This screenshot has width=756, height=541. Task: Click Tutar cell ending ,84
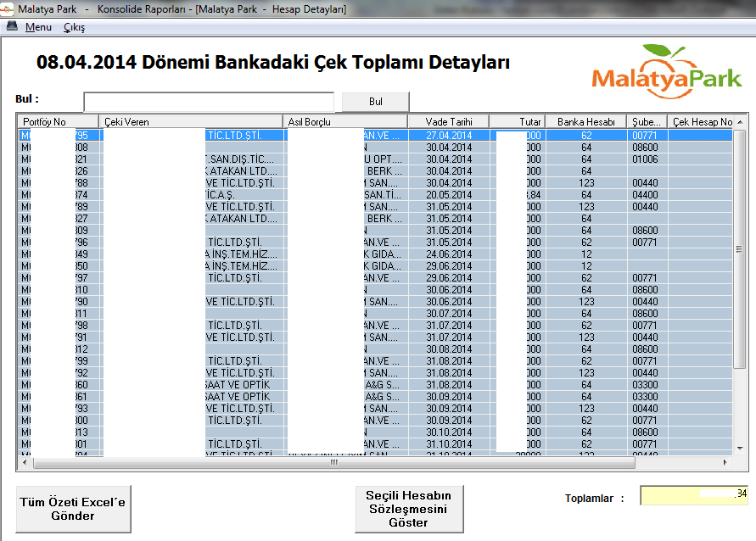(518, 195)
